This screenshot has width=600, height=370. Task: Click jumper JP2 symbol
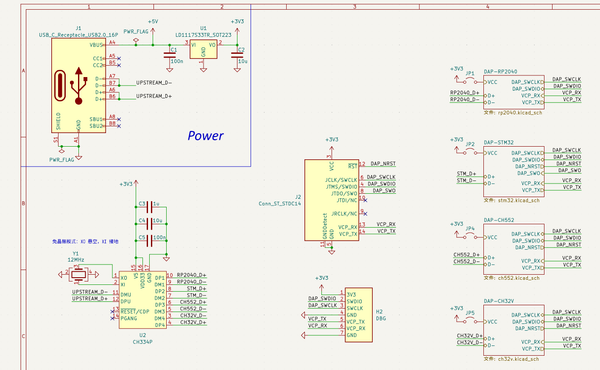pos(470,151)
